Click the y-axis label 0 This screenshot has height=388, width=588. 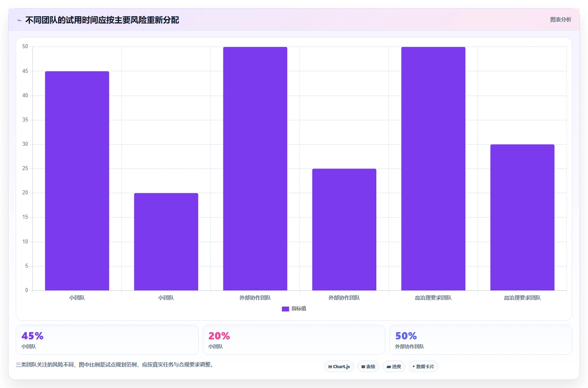coord(27,290)
